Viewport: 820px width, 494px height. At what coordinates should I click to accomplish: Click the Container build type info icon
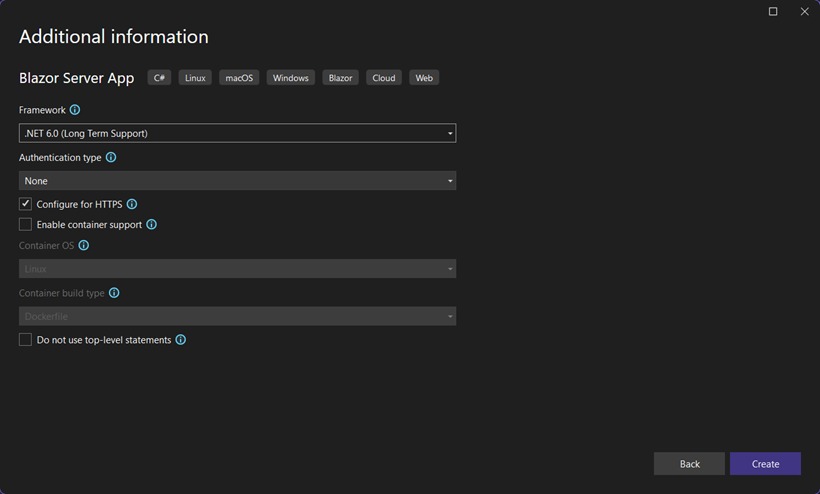point(114,293)
